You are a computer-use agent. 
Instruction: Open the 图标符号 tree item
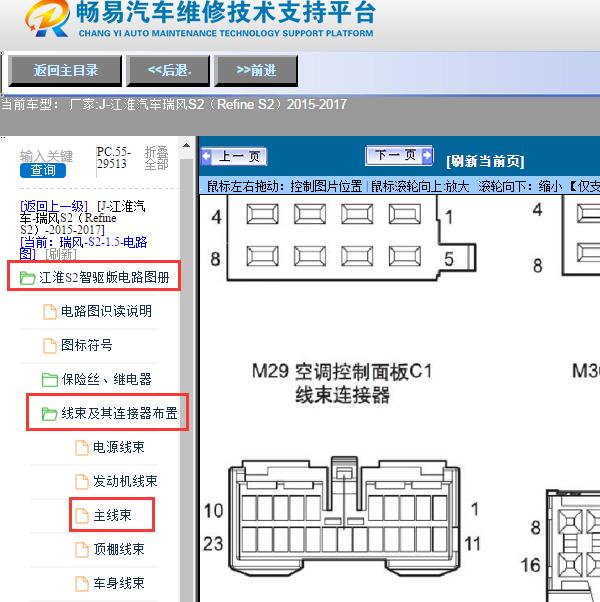click(x=87, y=345)
